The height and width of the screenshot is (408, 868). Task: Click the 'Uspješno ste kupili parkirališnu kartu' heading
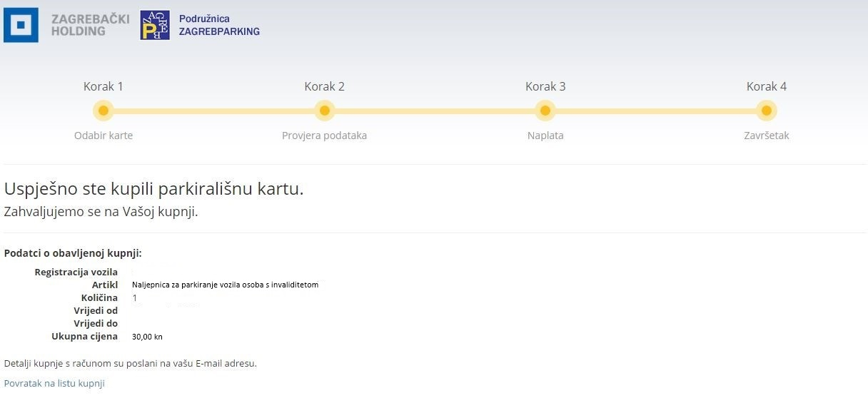point(153,189)
